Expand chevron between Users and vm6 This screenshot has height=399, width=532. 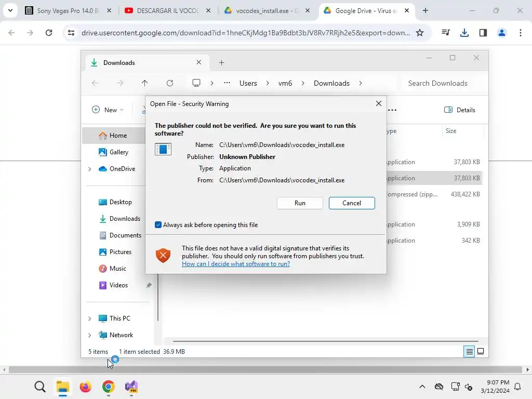click(x=268, y=83)
